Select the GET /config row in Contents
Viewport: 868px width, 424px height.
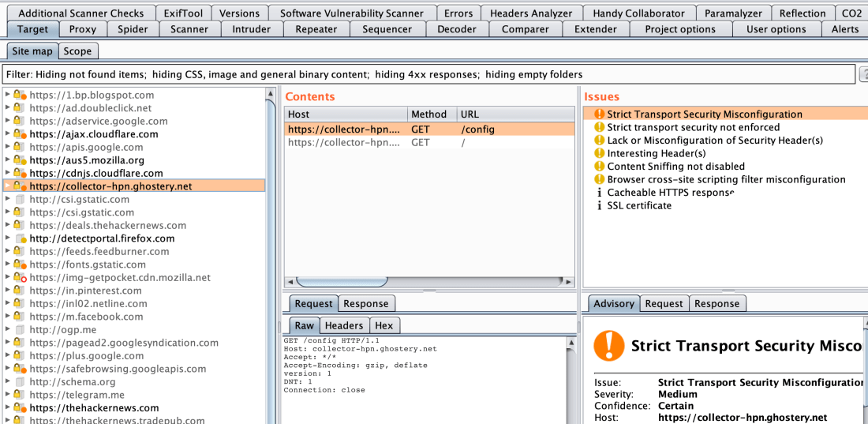(x=429, y=129)
